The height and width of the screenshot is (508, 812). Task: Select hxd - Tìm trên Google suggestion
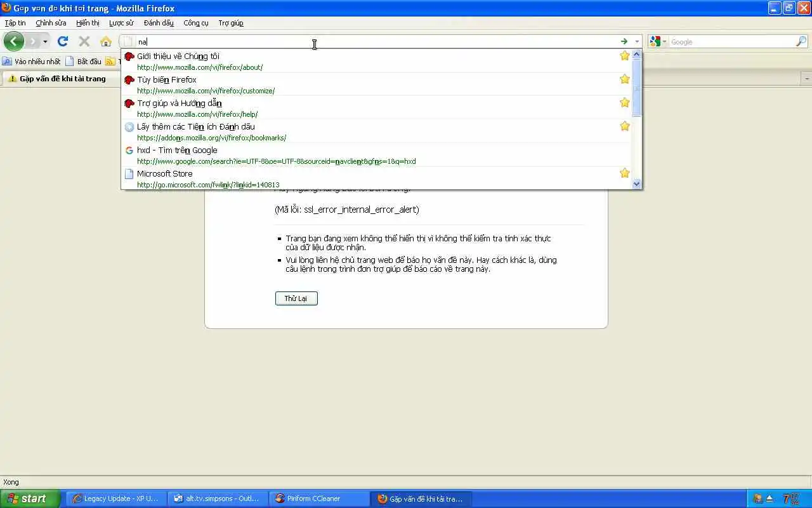(377, 155)
